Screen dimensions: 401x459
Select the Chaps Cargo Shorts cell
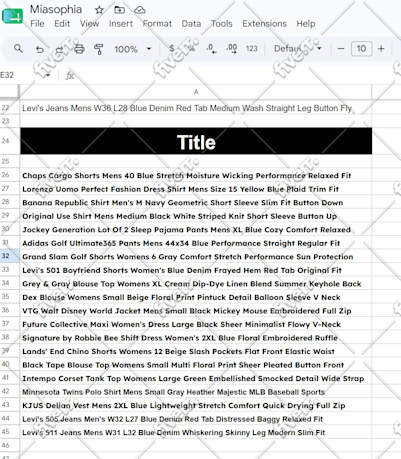coord(196,175)
